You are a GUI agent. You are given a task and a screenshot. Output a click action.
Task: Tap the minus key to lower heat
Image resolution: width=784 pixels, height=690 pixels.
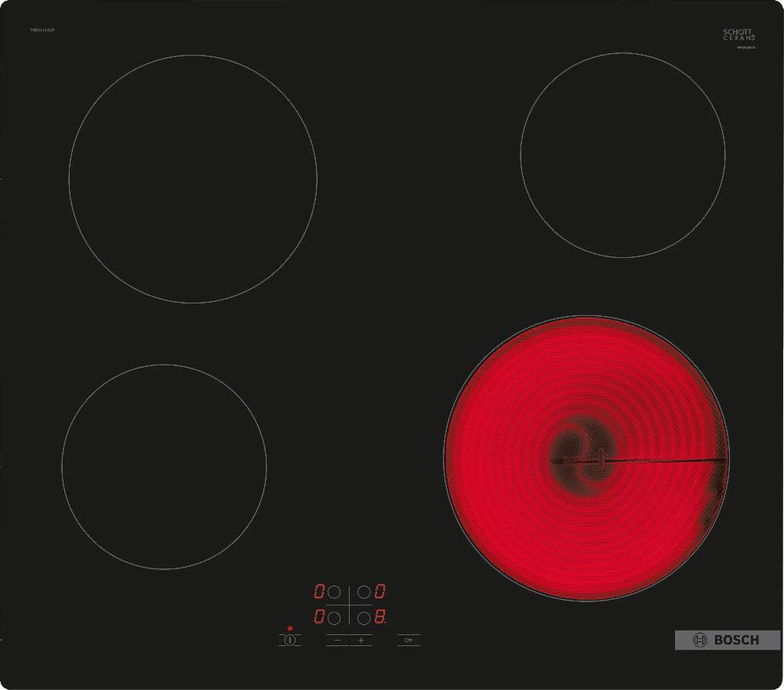tap(337, 640)
